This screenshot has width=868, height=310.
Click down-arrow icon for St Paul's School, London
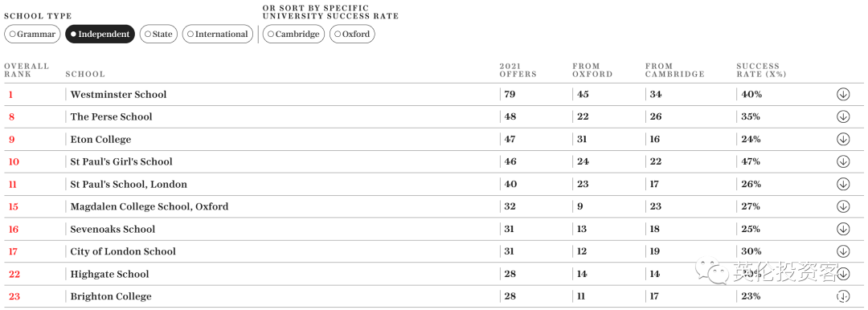coord(842,184)
